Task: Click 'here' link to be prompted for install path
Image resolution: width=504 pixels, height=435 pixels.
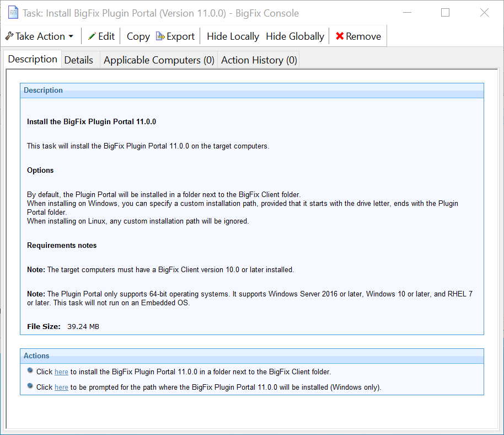Action: (61, 388)
